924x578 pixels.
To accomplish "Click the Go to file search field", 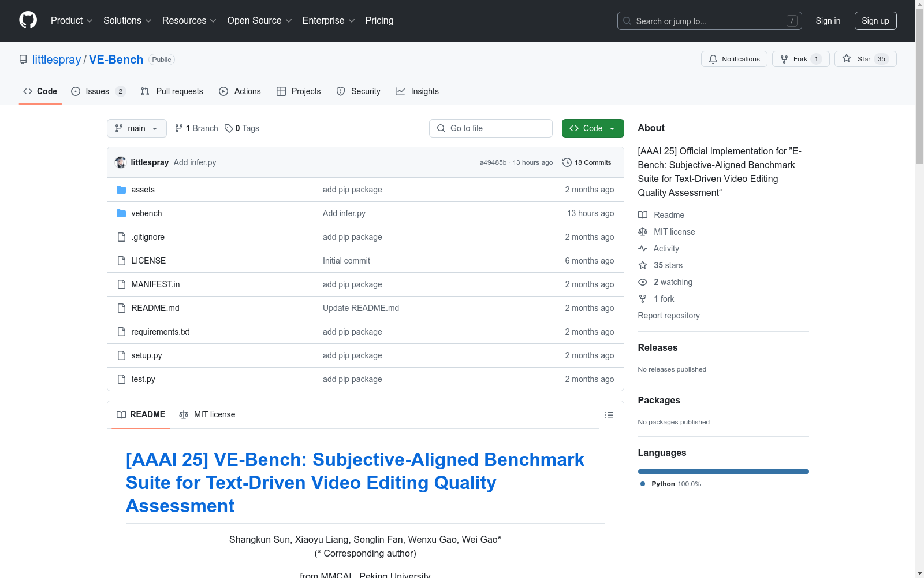I will coord(491,128).
